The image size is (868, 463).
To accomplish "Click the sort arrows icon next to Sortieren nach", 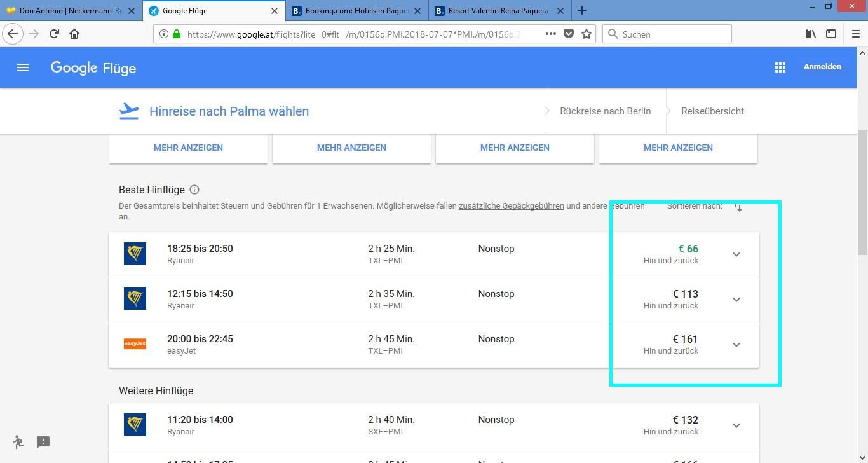I will [x=738, y=207].
